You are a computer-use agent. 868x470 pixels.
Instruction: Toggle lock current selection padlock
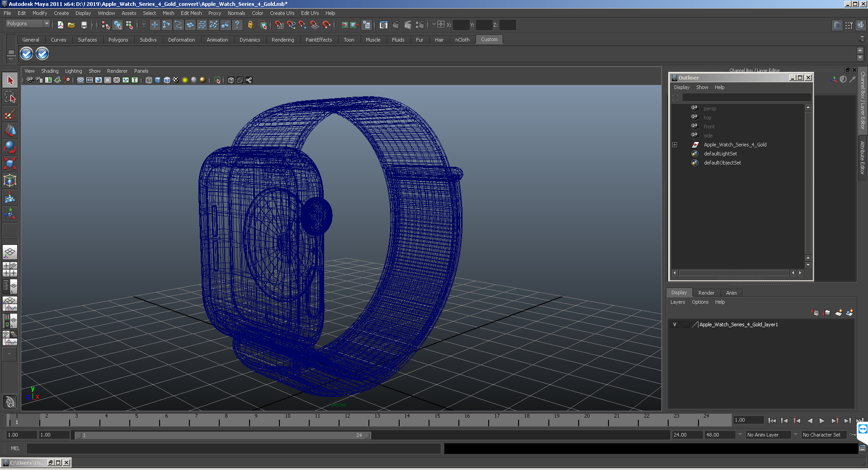coord(250,25)
